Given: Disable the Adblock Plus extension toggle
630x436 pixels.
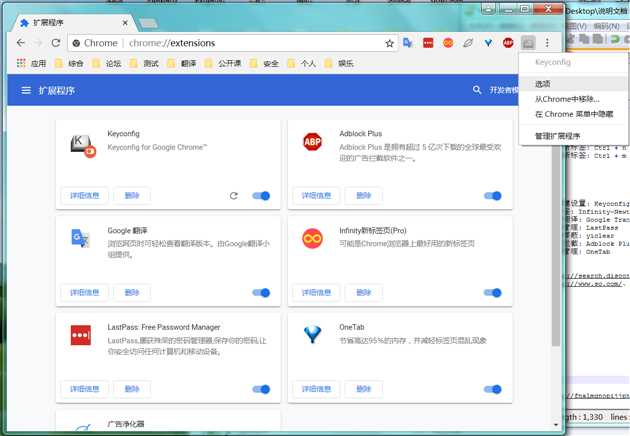Looking at the screenshot, I should click(x=493, y=196).
